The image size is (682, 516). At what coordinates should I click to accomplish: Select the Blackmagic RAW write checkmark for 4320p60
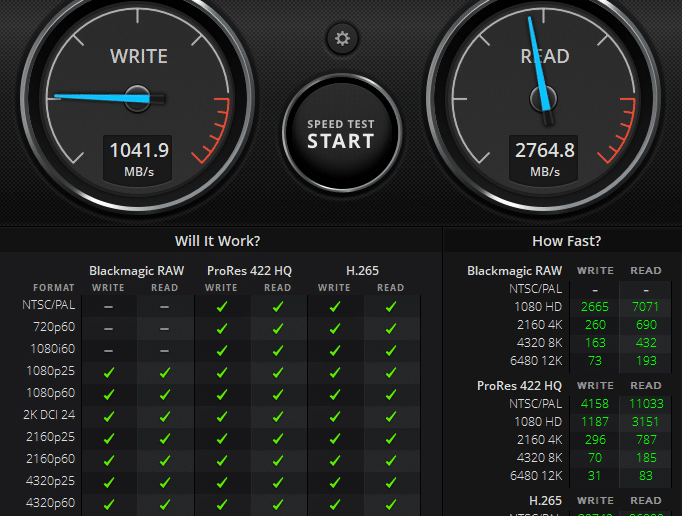[109, 504]
